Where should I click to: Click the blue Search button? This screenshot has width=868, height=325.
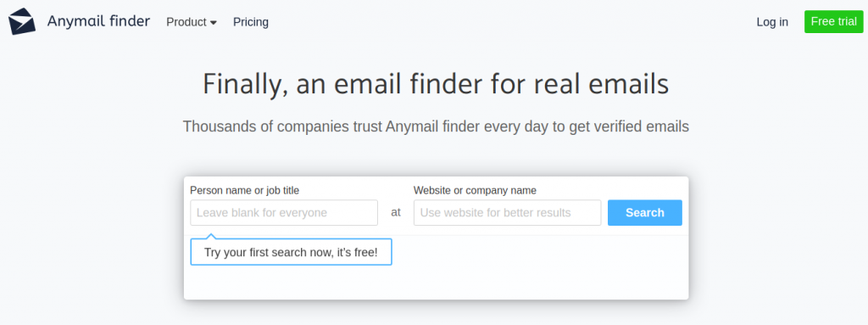coord(645,212)
